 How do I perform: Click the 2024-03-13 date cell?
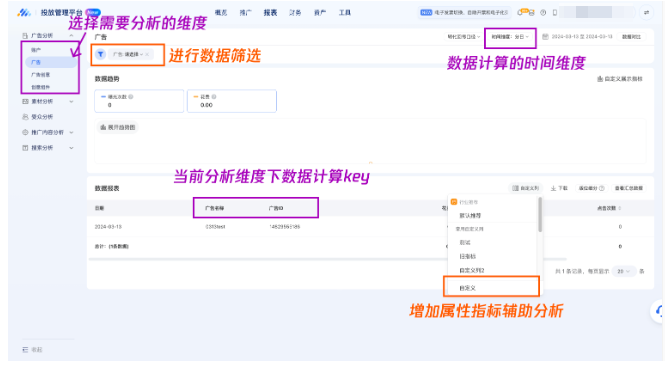(108, 227)
